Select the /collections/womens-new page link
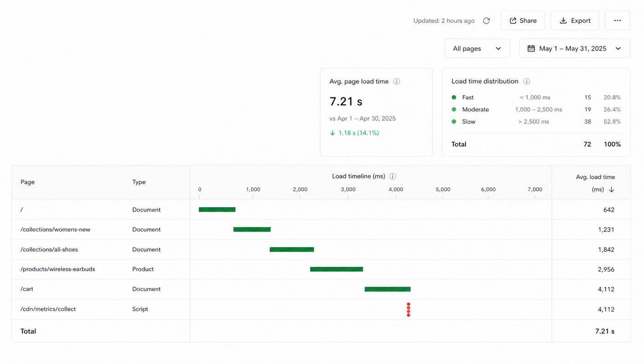This screenshot has width=644, height=364. (x=55, y=229)
